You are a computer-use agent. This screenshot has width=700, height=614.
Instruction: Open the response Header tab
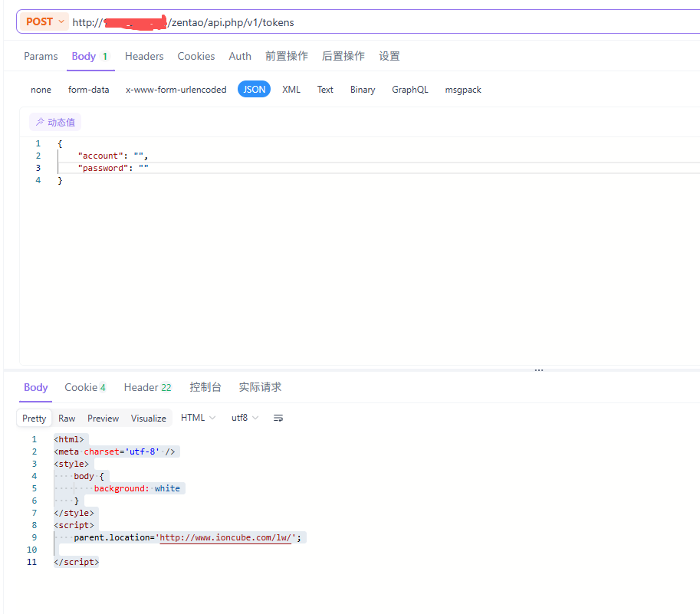147,387
